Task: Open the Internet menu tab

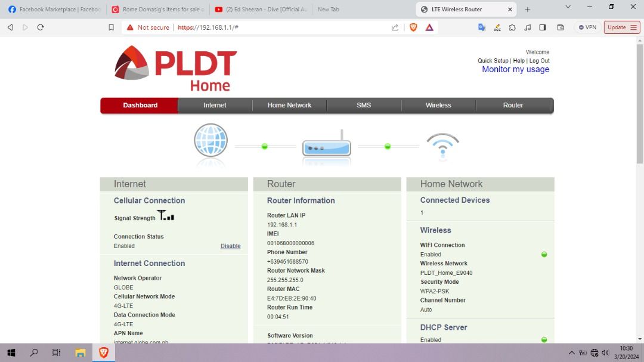Action: click(x=215, y=105)
